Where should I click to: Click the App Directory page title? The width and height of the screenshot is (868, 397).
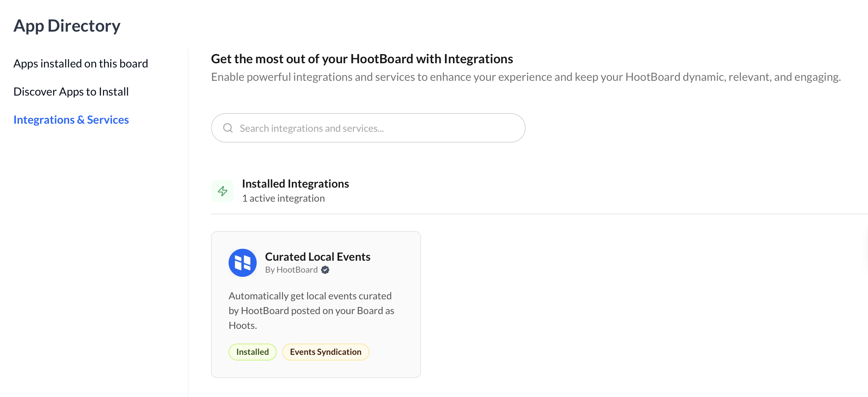tap(67, 26)
